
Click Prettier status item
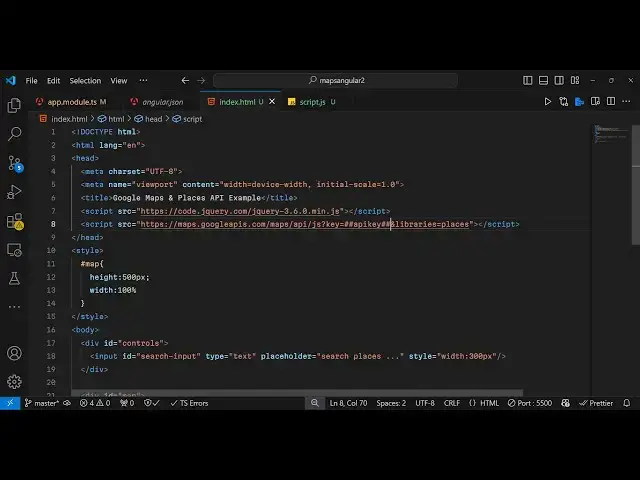pos(596,403)
